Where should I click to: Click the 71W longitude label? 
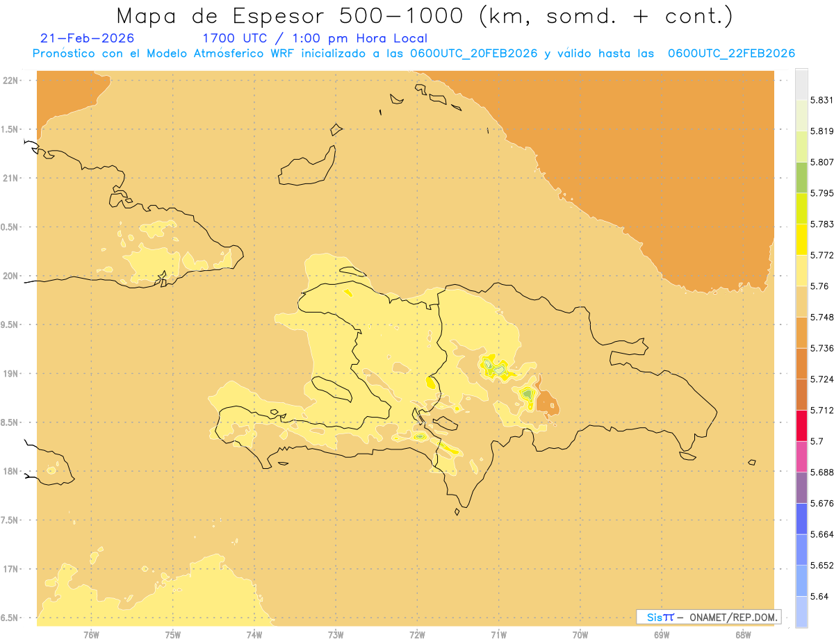click(498, 635)
